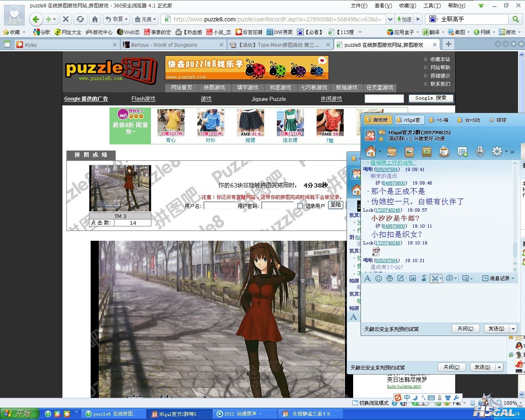Click the 登陆 login button

click(x=336, y=205)
